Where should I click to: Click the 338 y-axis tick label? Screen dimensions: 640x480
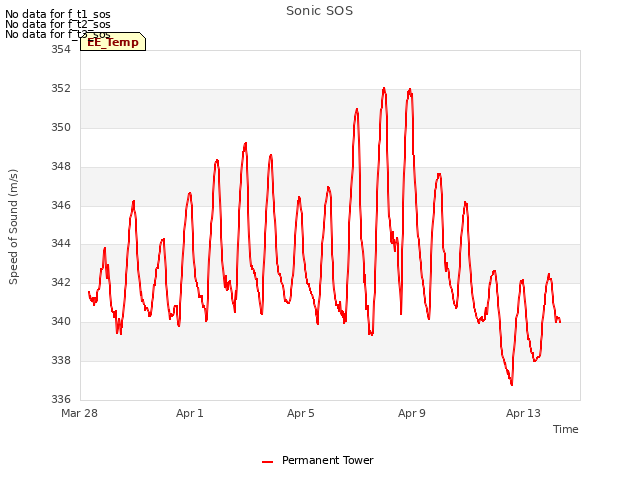61,360
